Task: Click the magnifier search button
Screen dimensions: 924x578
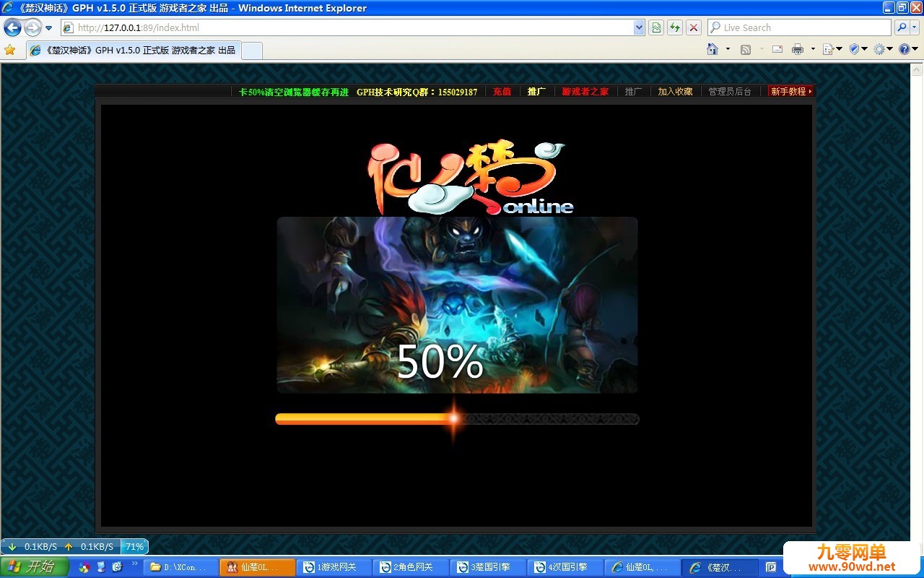Action: click(902, 27)
